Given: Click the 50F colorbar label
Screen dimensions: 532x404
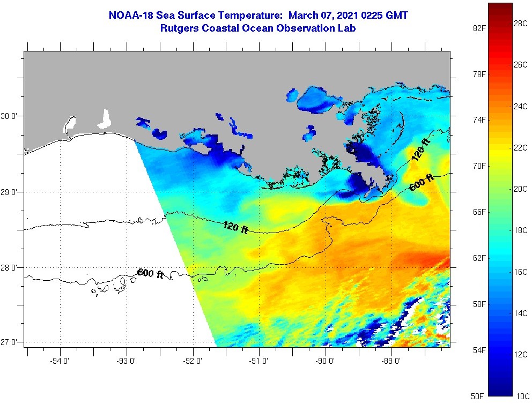Looking at the screenshot, I should click(477, 396).
